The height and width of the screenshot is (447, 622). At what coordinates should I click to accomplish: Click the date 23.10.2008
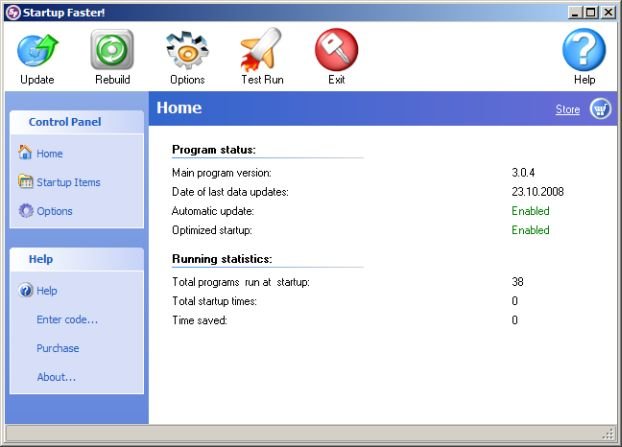538,192
